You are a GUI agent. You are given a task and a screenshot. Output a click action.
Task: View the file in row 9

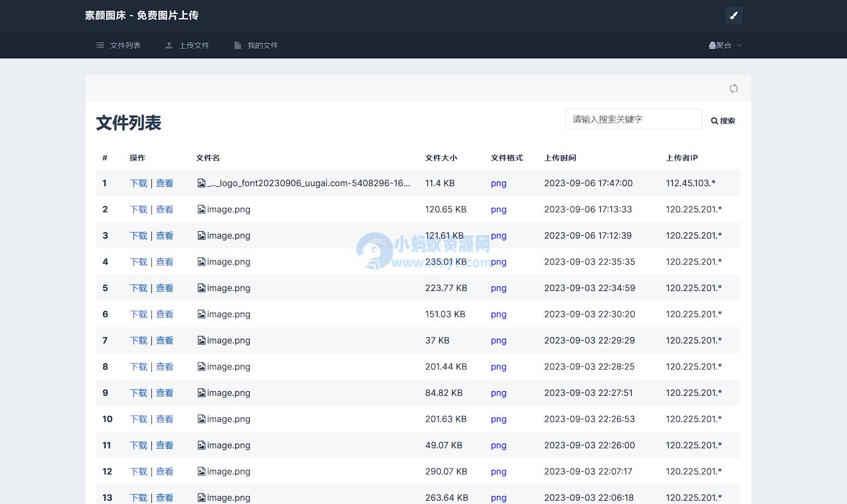tap(164, 393)
